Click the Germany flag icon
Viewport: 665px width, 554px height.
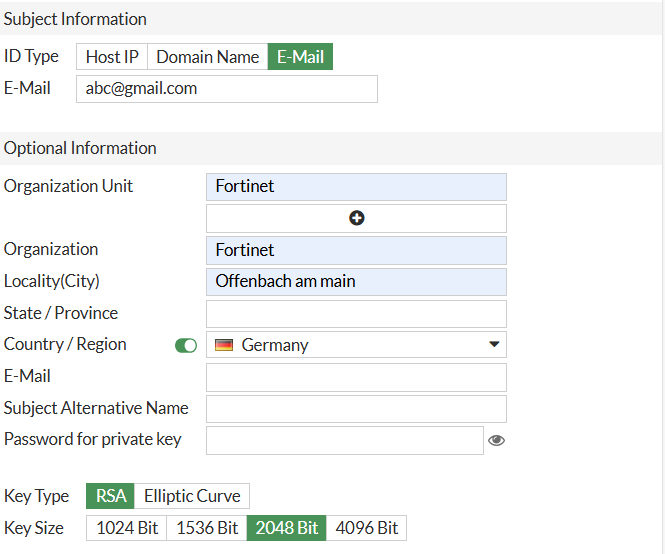click(224, 345)
